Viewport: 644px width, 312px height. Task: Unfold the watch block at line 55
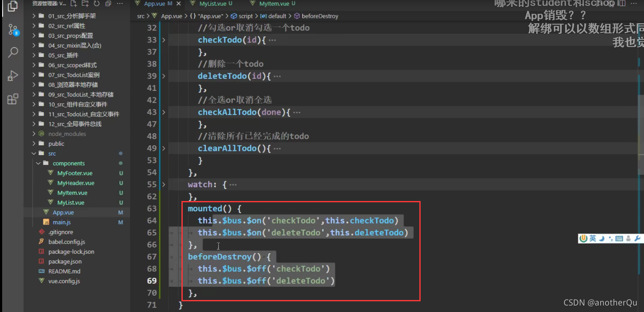[x=163, y=184]
